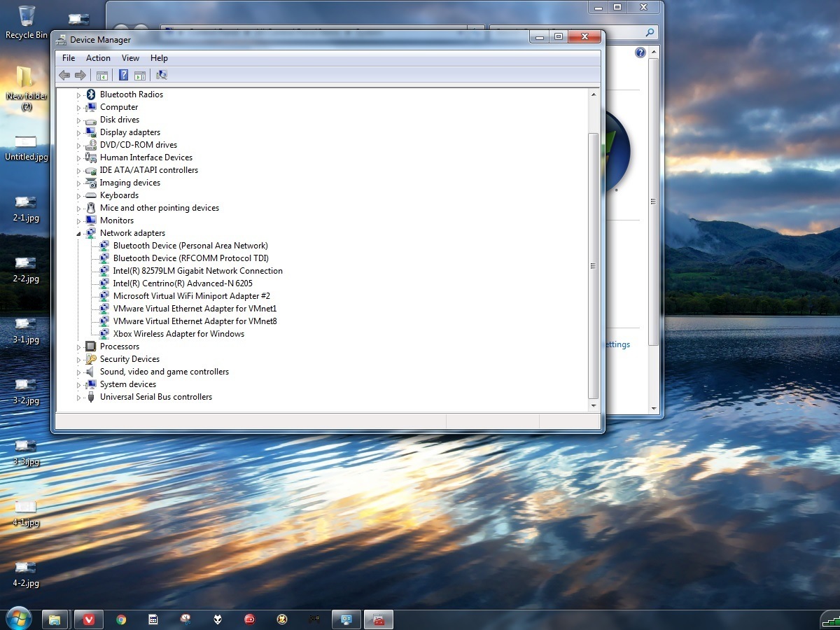Click the Vivaldi browser taskbar icon
This screenshot has height=630, width=840.
(x=89, y=619)
